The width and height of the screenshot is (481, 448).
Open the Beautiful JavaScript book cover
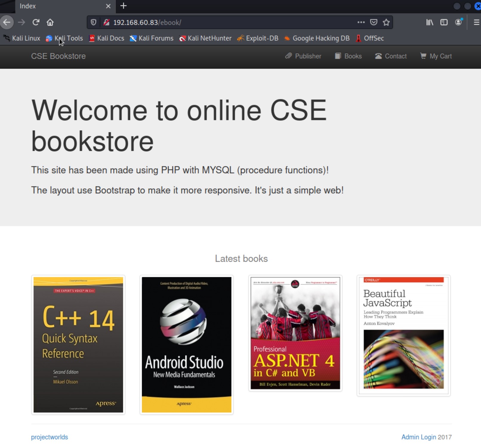tap(404, 336)
